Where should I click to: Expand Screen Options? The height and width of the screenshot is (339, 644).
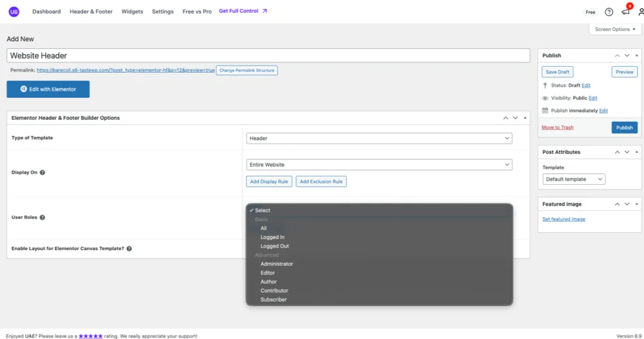(x=615, y=30)
